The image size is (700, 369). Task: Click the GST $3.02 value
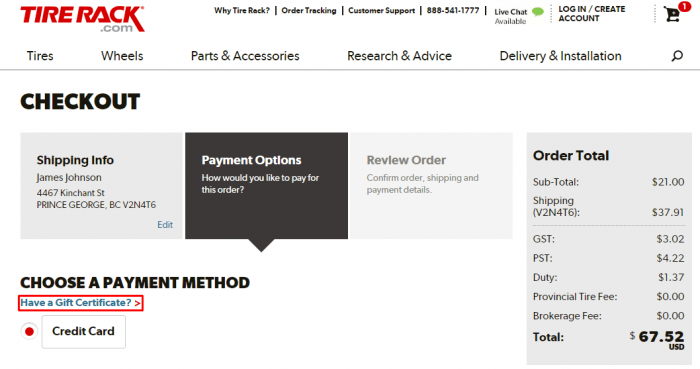(670, 239)
